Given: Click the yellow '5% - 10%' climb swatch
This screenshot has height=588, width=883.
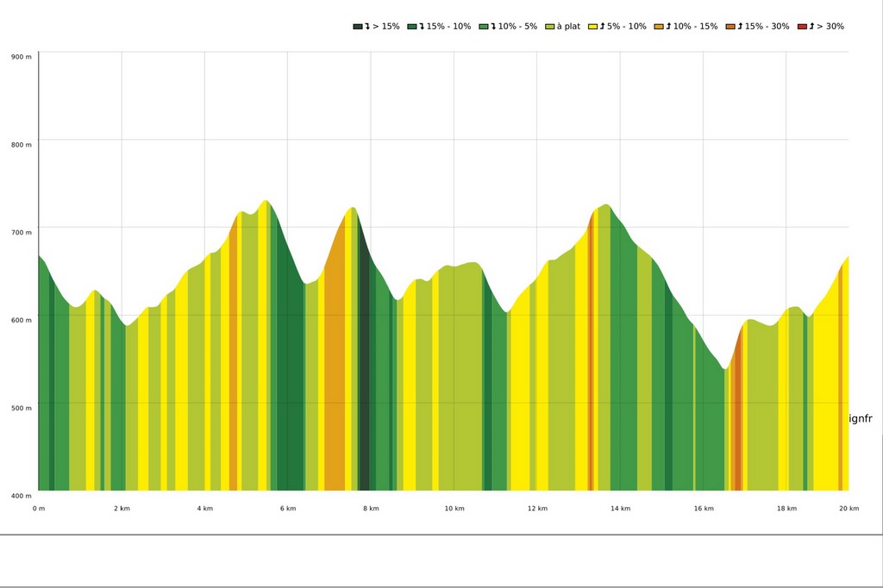Looking at the screenshot, I should click(x=592, y=27).
